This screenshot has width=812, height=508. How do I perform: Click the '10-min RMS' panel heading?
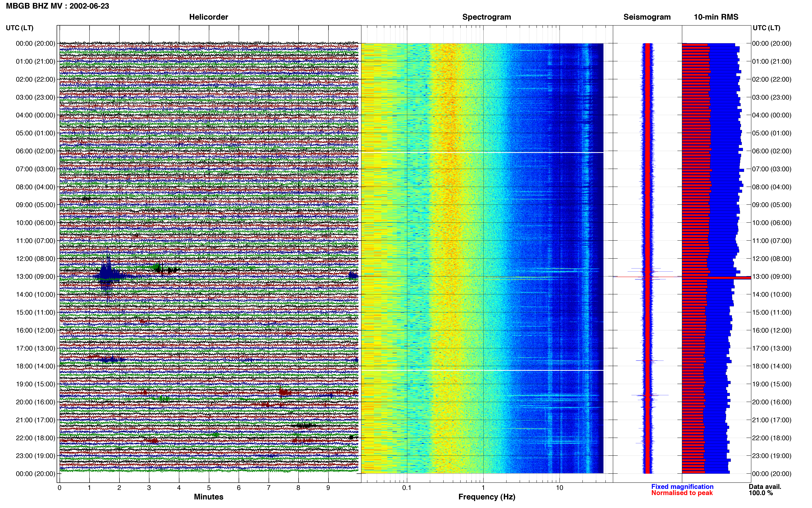pos(716,17)
